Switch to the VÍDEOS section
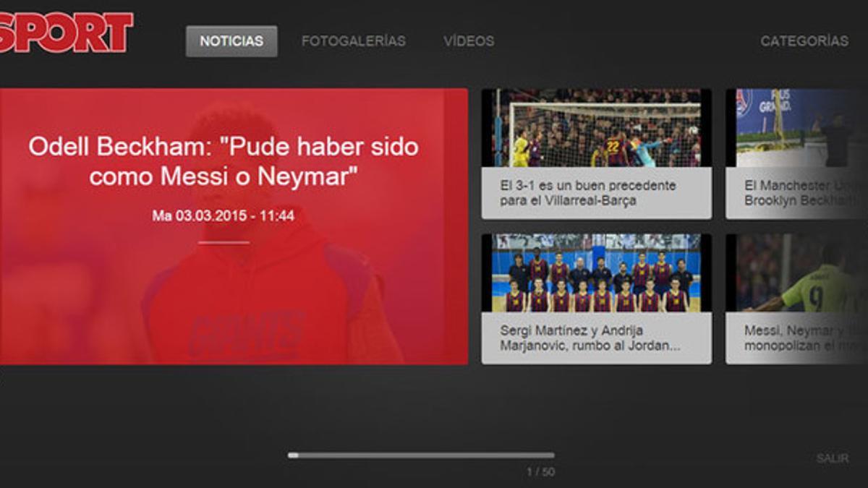 pos(469,40)
